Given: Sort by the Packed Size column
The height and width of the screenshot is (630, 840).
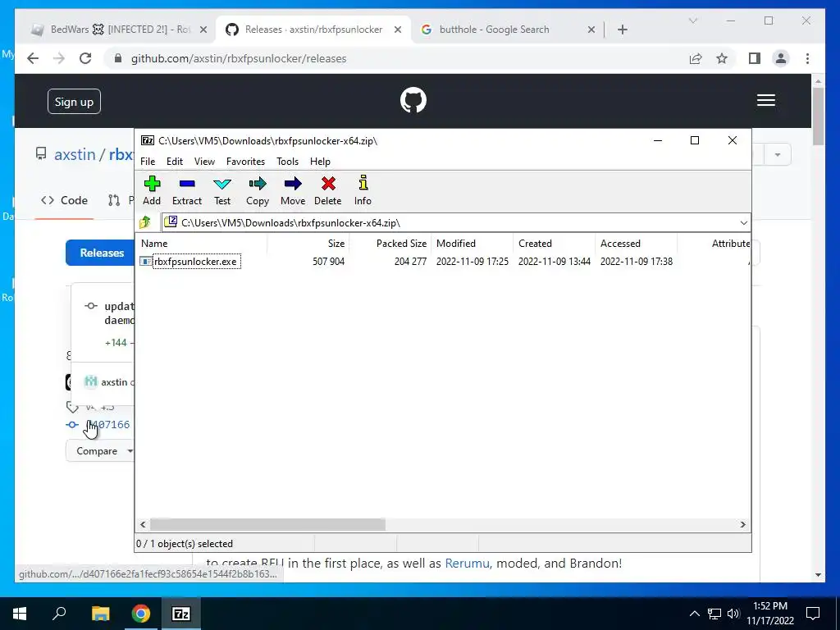Looking at the screenshot, I should (390, 243).
